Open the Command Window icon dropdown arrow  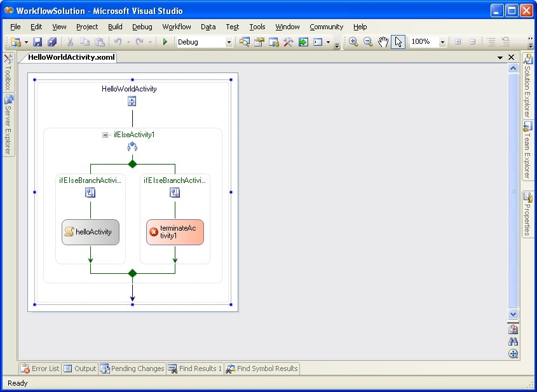[x=328, y=43]
